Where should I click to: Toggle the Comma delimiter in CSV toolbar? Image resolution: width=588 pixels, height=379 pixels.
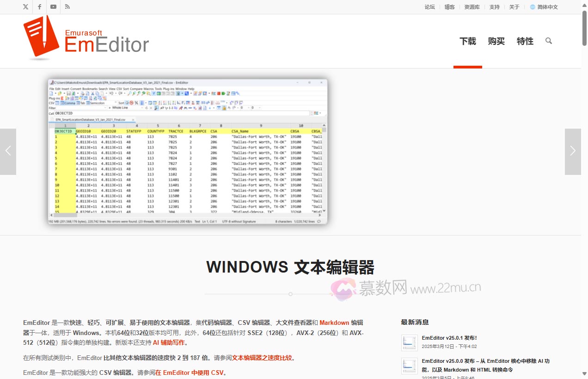click(69, 103)
